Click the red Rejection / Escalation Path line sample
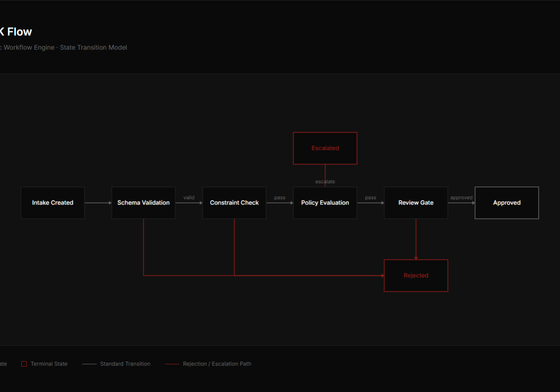 coord(172,364)
